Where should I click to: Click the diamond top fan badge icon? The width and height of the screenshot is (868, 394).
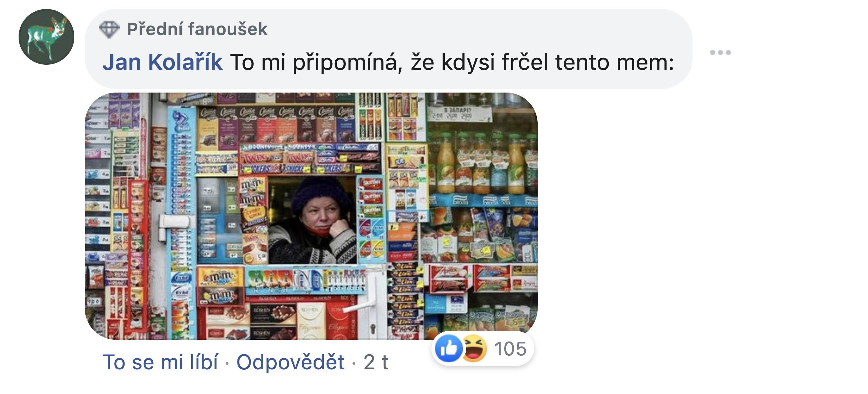coord(109,29)
